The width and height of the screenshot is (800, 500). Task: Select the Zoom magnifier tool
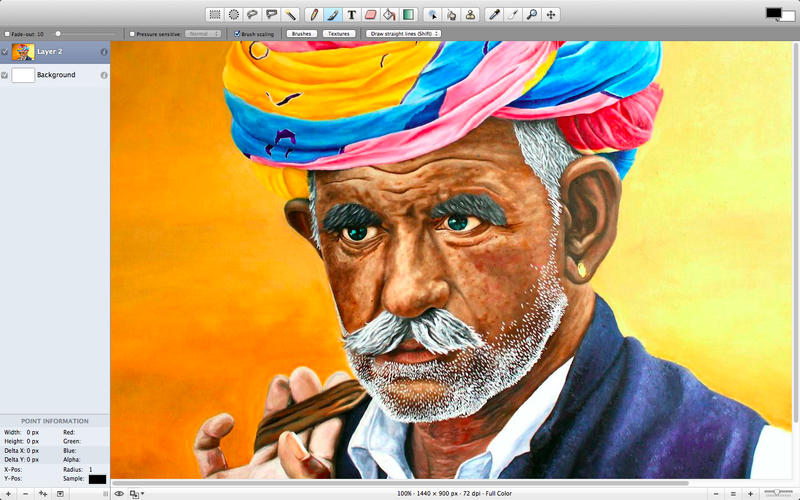pos(532,15)
